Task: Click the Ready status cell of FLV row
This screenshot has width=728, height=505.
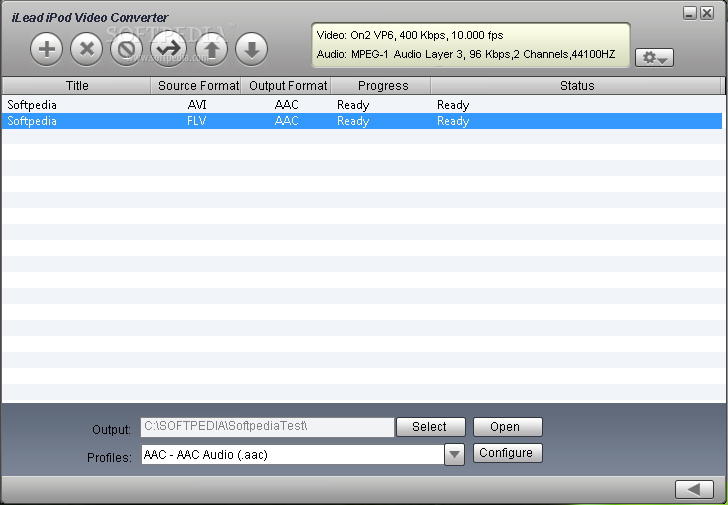Action: (x=453, y=121)
